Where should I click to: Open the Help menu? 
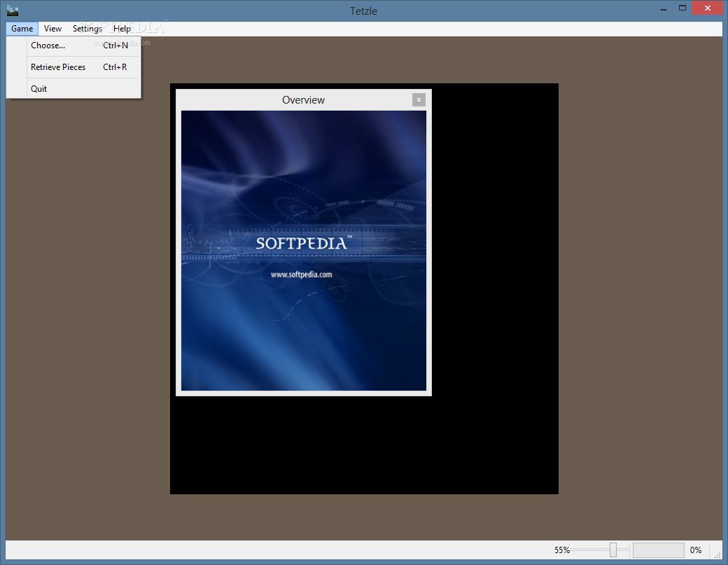point(122,29)
